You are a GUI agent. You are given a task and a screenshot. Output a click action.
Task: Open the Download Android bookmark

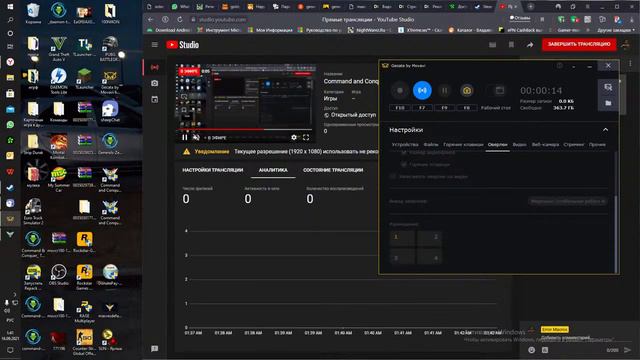point(169,30)
